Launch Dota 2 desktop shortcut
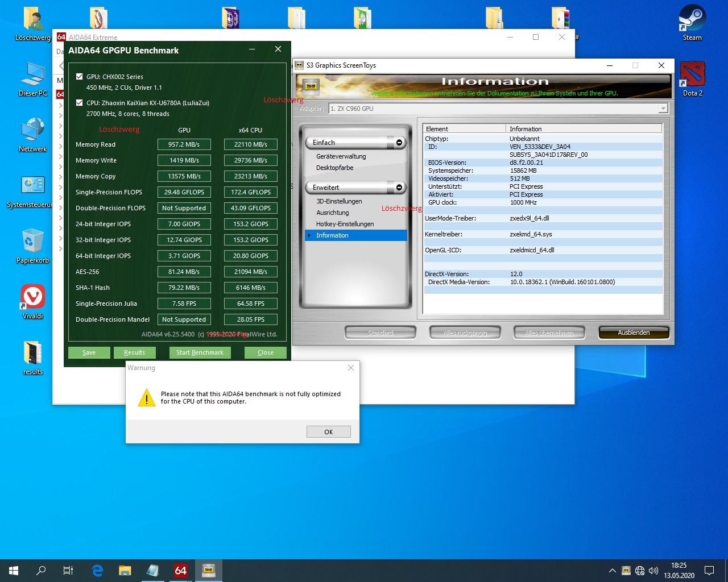This screenshot has height=582, width=728. point(692,80)
